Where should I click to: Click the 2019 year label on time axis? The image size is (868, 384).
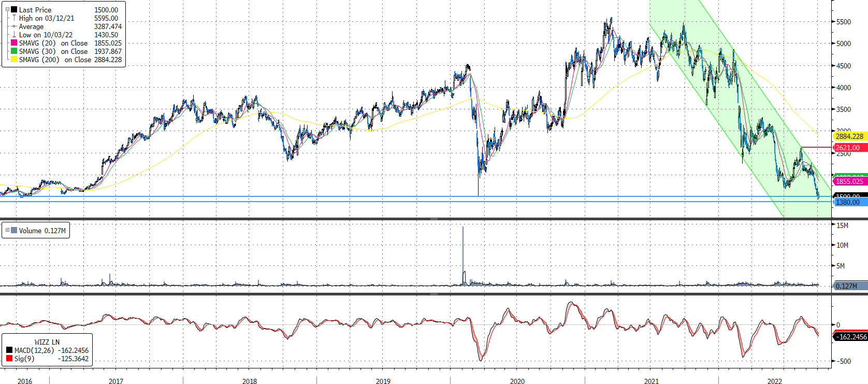pyautogui.click(x=383, y=381)
